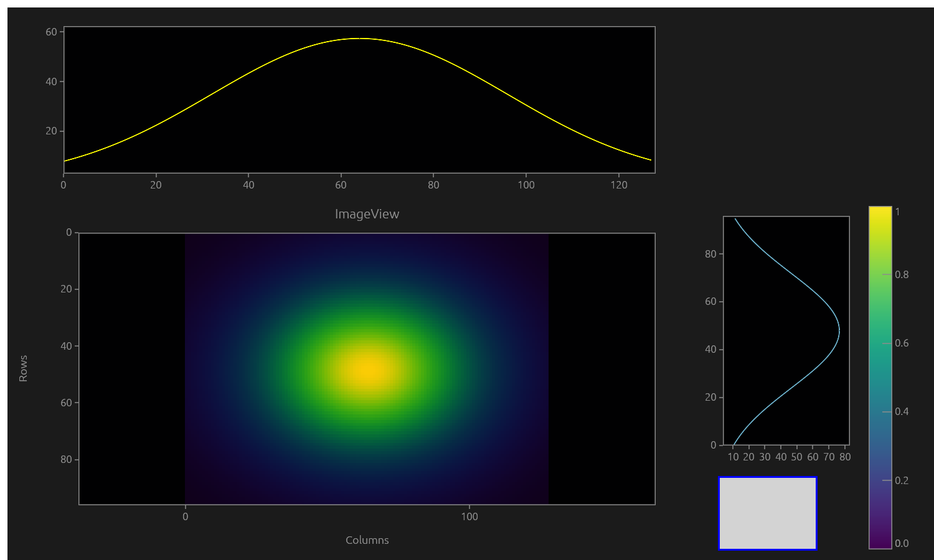Viewport: 934px width, 560px height.
Task: Click the gray box with blue border
Action: click(767, 514)
